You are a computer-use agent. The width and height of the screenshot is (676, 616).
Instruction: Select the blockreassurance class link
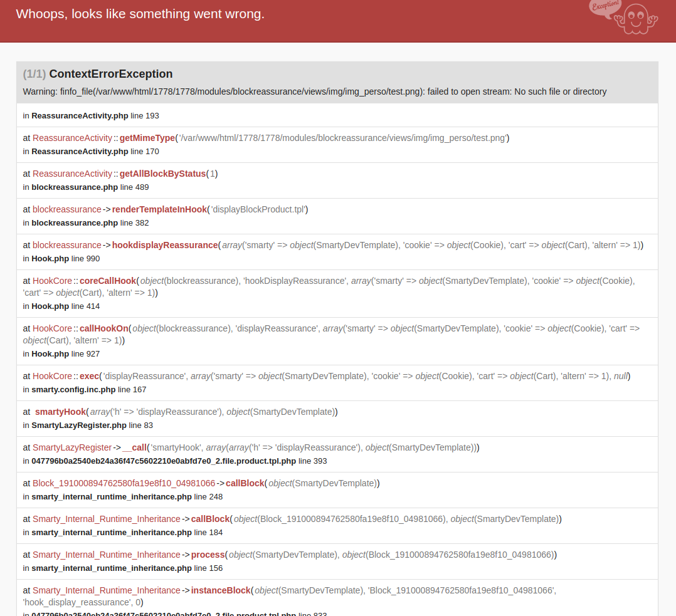[x=67, y=209]
